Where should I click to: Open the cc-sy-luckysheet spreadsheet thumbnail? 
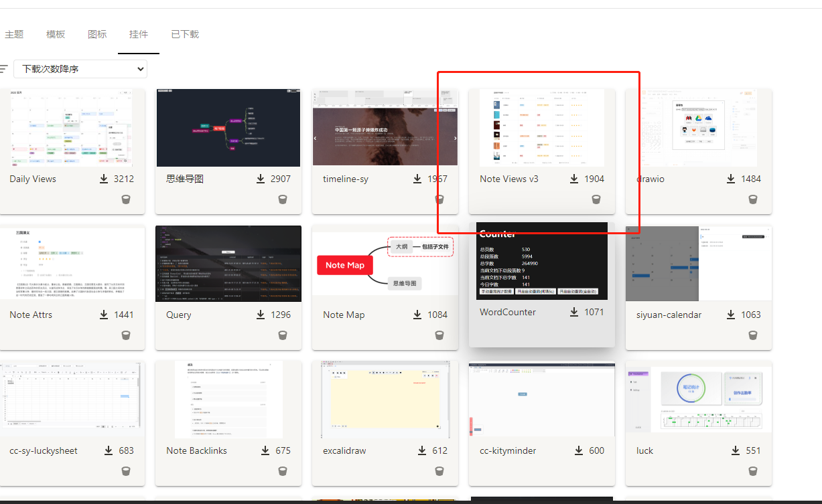coord(72,400)
